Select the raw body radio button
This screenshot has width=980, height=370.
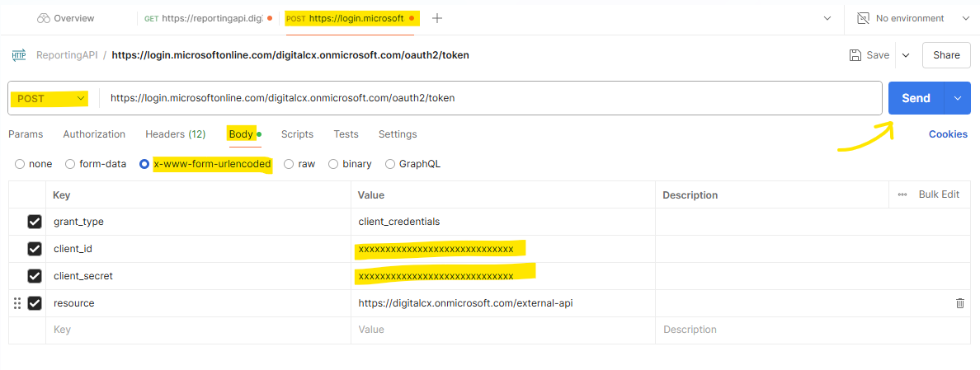coord(289,164)
